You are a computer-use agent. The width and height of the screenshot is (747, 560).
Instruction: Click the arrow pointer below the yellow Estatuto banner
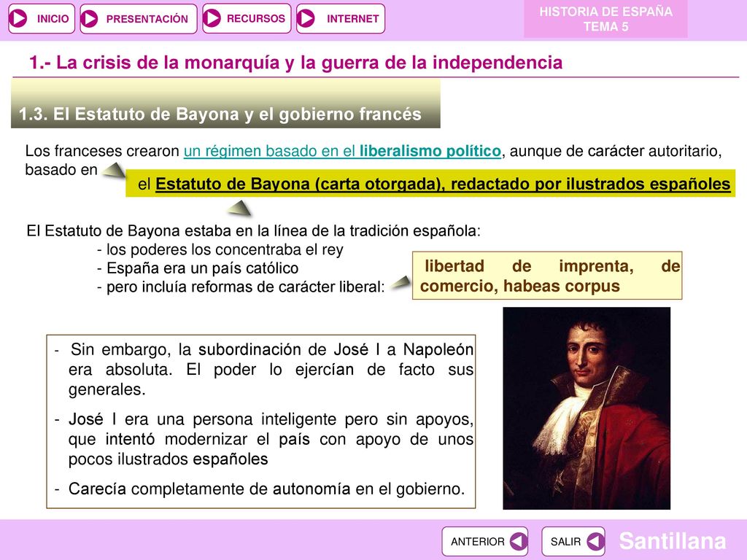pyautogui.click(x=239, y=208)
